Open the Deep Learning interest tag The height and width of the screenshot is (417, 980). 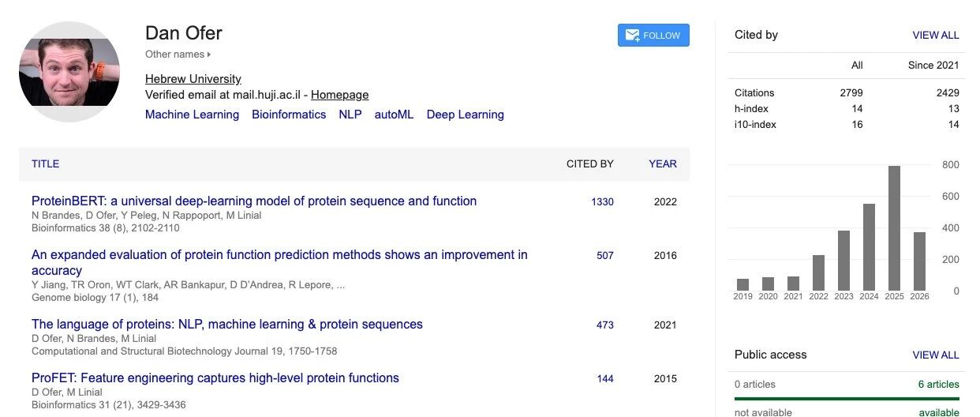(466, 115)
